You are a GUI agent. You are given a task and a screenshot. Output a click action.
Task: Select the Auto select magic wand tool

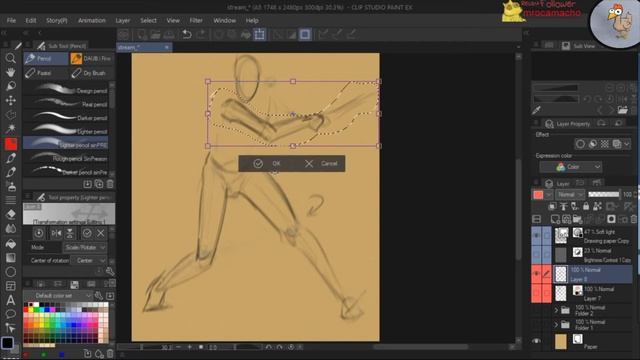[x=11, y=129]
